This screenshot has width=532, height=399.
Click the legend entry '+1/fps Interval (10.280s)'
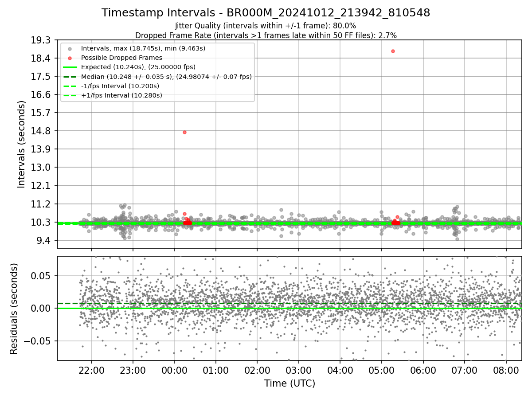(121, 95)
